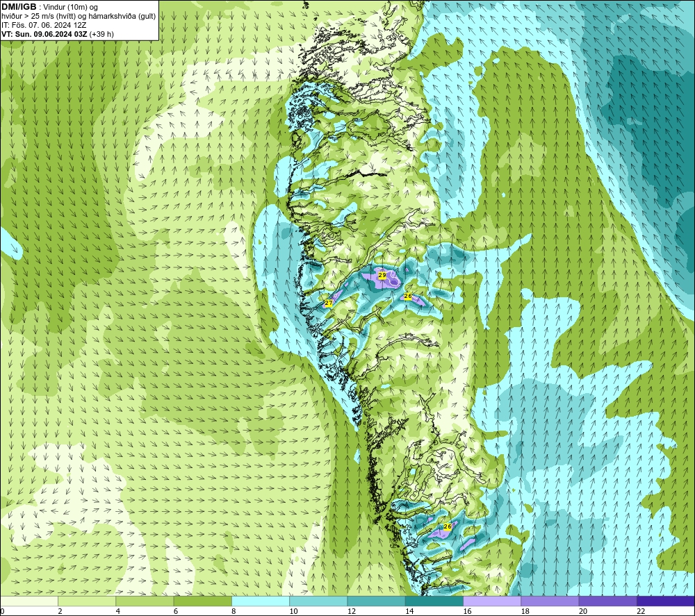The height and width of the screenshot is (616, 695).
Task: Click the 'VT: Sun. 09.06.2024 03Z' line
Action: [x=45, y=34]
